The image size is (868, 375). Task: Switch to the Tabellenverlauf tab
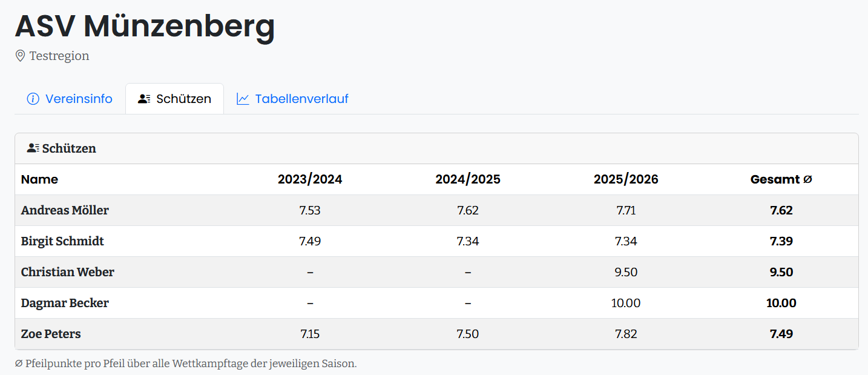pyautogui.click(x=292, y=99)
